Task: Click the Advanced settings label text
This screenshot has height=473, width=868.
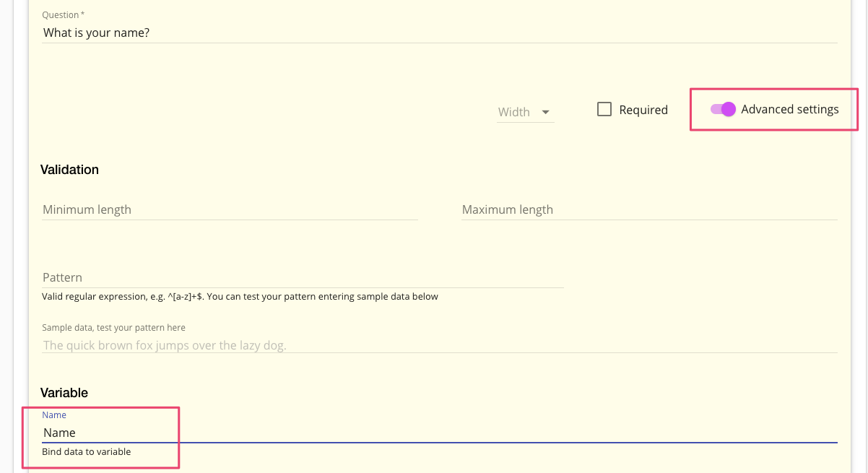Action: [x=790, y=110]
